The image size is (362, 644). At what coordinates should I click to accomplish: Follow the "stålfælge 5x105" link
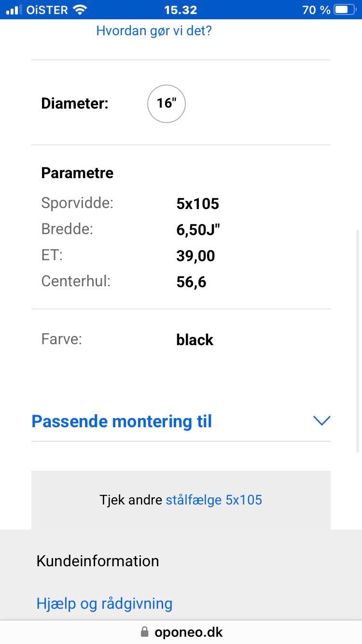pos(214,500)
